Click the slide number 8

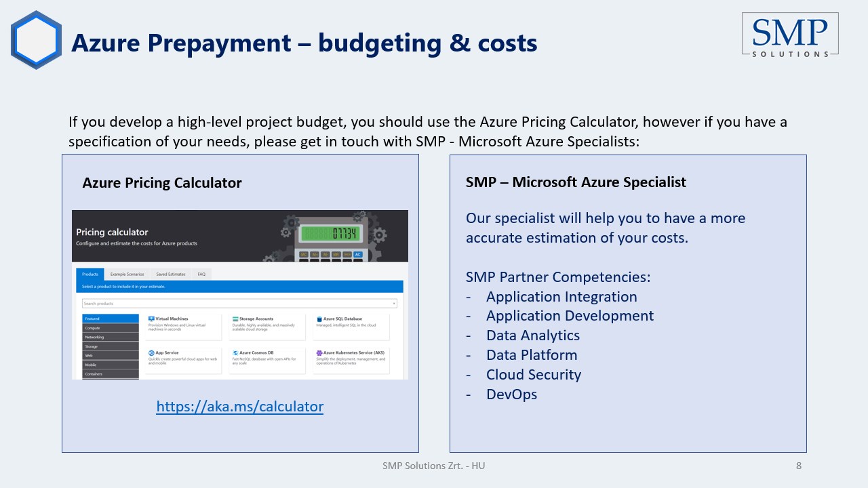pyautogui.click(x=799, y=466)
